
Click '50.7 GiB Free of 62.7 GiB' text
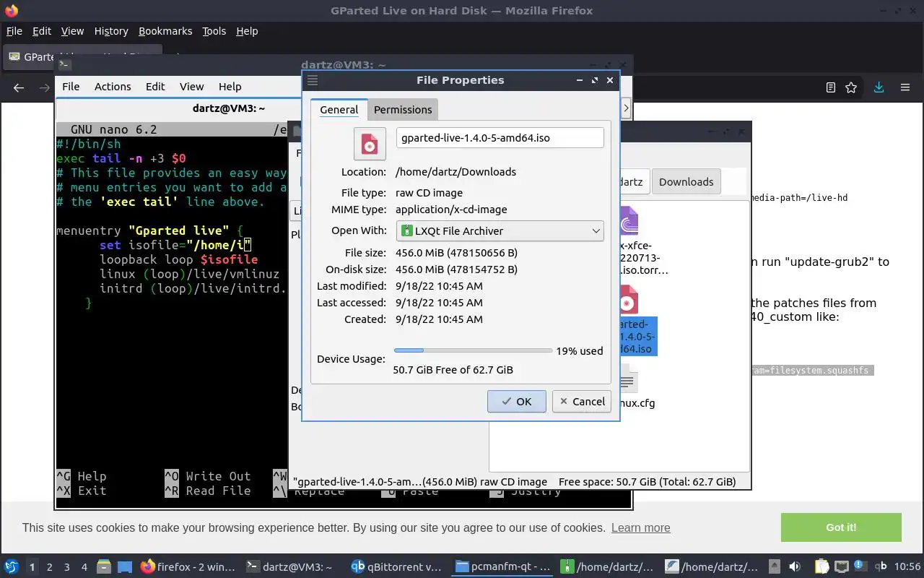pos(453,370)
